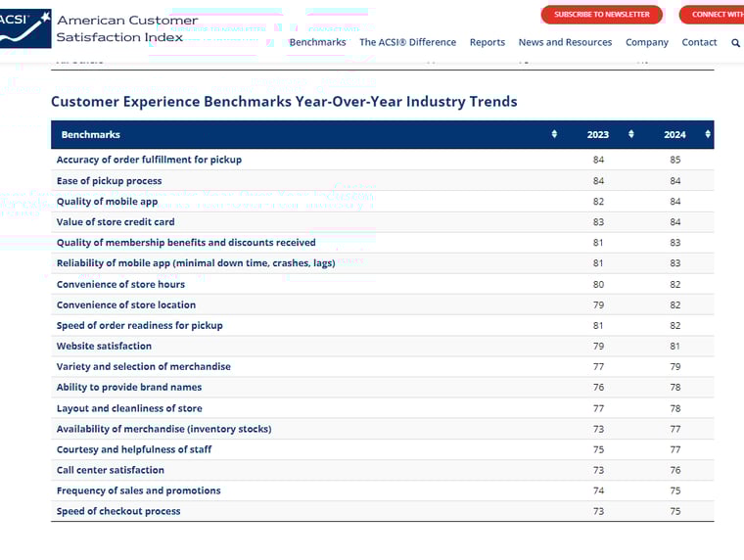Open the Reports menu
Screen dimensions: 744x560
[488, 42]
